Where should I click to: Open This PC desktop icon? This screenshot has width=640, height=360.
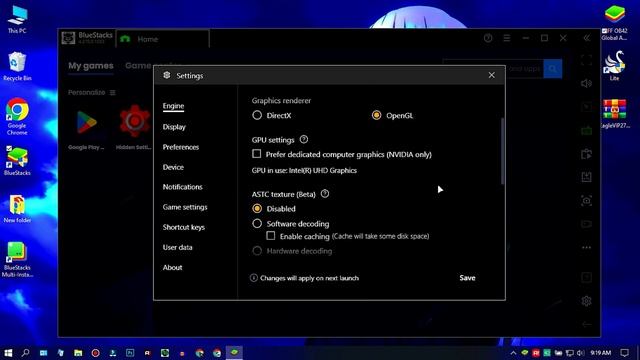click(17, 19)
